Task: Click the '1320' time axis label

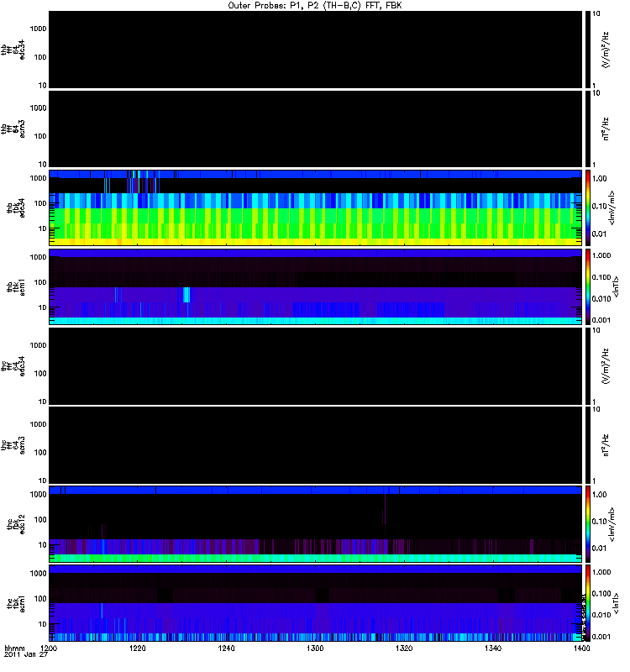Action: click(x=404, y=648)
